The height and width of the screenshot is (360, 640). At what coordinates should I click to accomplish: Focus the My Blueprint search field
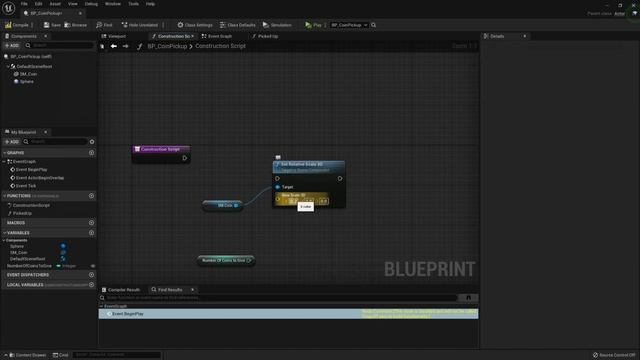[55, 142]
